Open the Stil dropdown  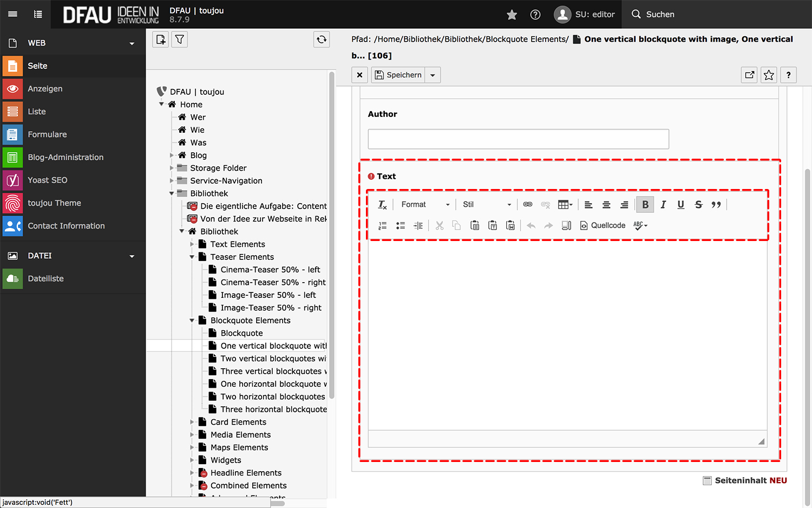click(x=487, y=205)
